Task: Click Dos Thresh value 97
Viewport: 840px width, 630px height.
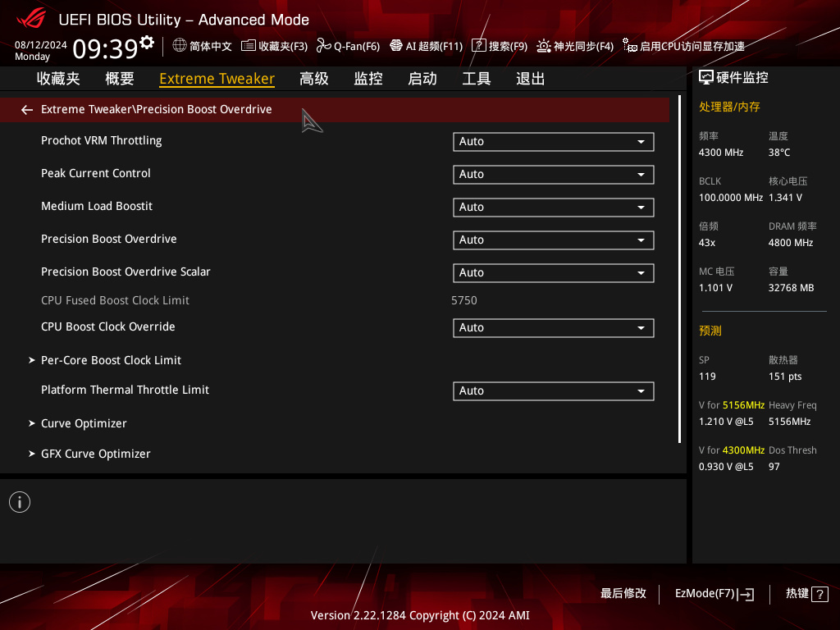Action: (x=774, y=467)
